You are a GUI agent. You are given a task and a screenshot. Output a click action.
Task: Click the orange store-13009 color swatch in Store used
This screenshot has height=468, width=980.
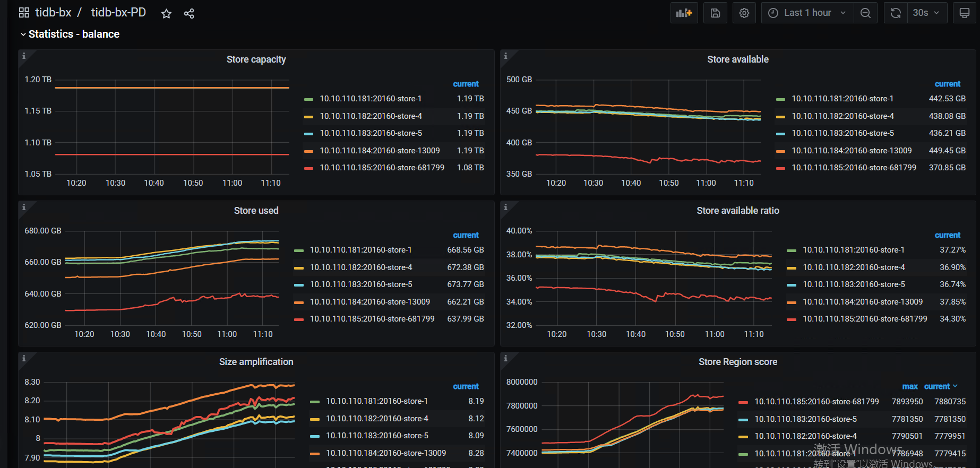(x=299, y=302)
